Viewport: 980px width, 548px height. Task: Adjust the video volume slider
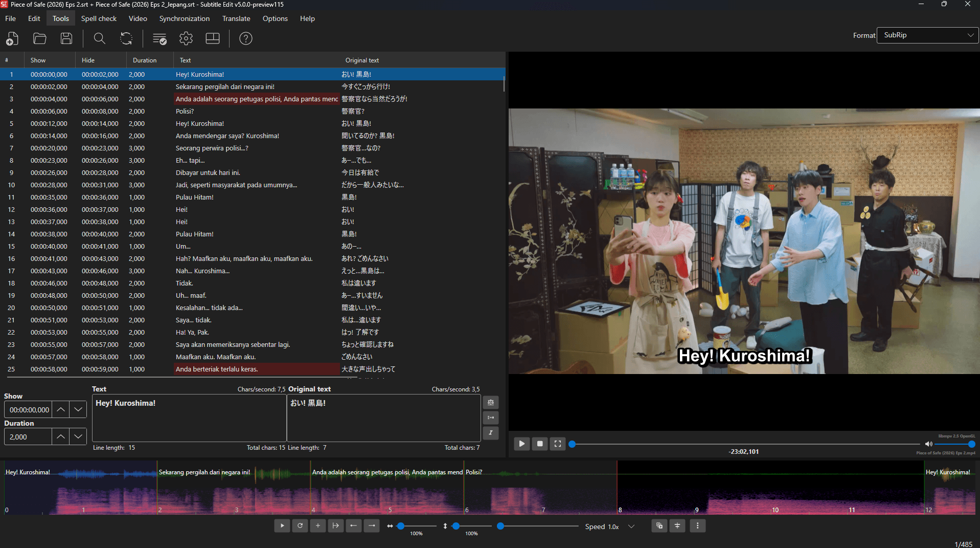954,444
